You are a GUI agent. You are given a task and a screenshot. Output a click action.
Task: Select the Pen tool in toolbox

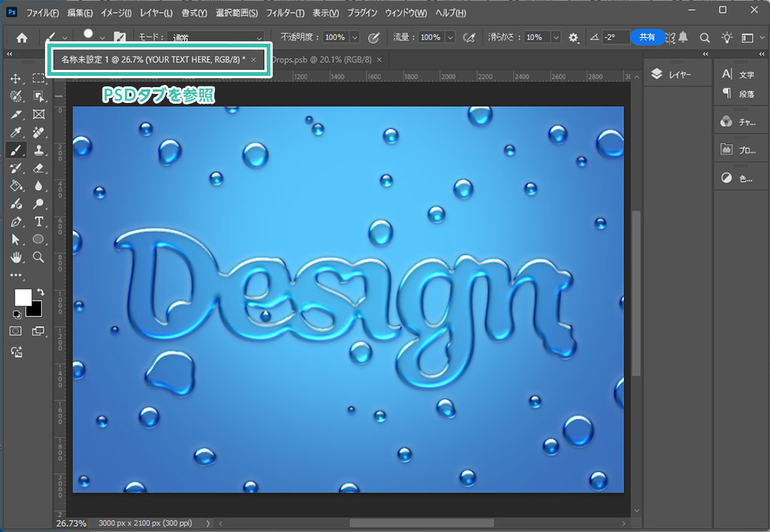(16, 222)
